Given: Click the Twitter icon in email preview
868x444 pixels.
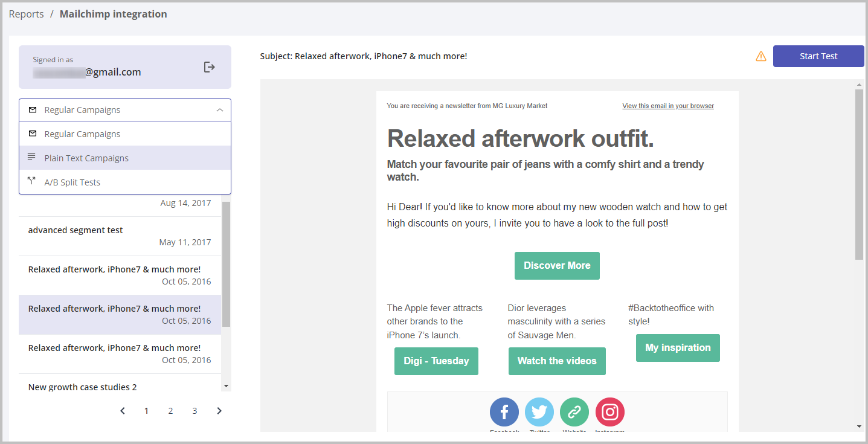Looking at the screenshot, I should (539, 412).
